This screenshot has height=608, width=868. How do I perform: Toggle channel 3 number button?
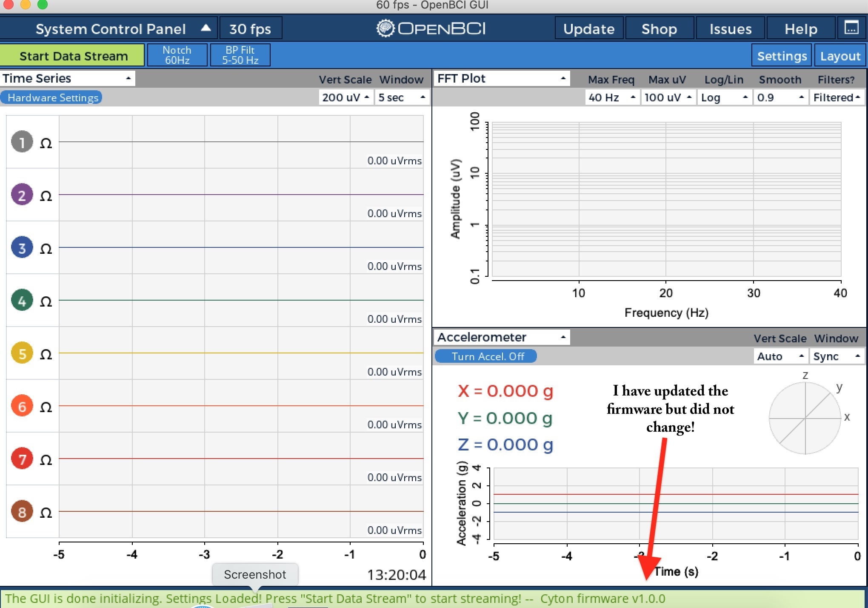(22, 247)
